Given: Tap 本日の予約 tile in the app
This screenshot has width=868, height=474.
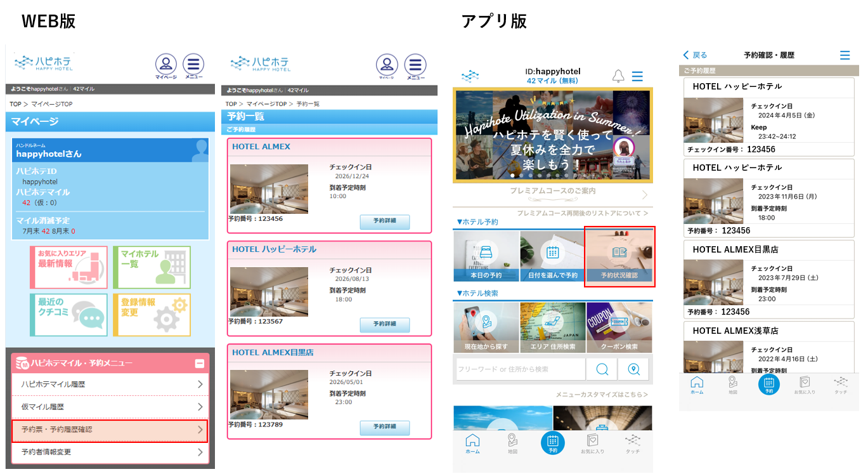Looking at the screenshot, I should [486, 256].
